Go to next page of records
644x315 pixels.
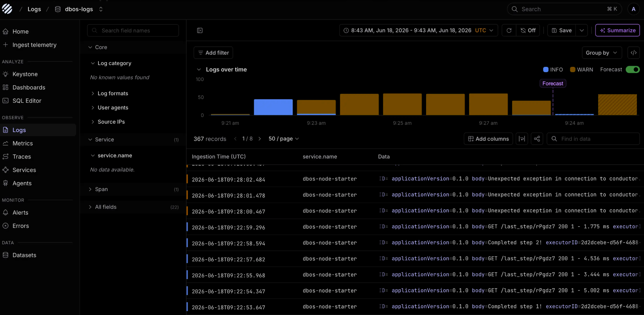[x=259, y=139]
